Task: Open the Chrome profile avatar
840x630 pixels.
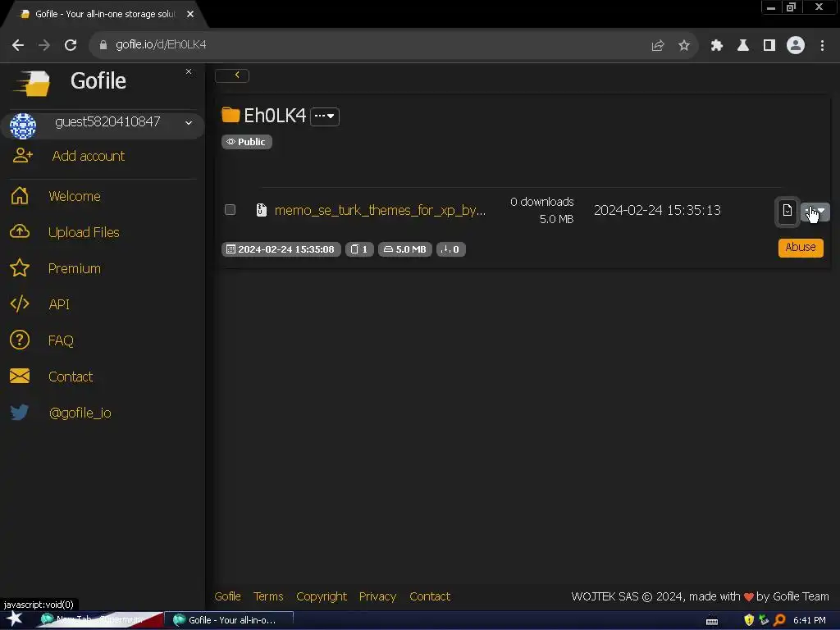Action: (x=796, y=46)
